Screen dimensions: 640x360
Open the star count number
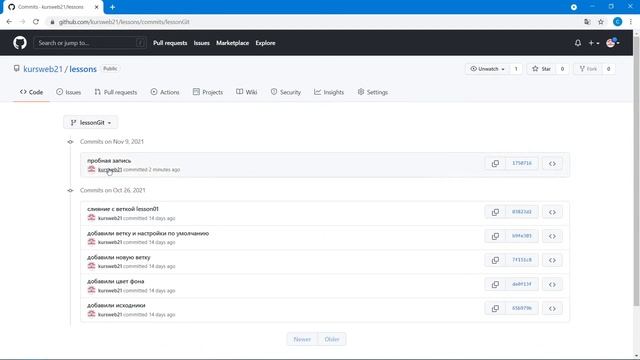[562, 69]
